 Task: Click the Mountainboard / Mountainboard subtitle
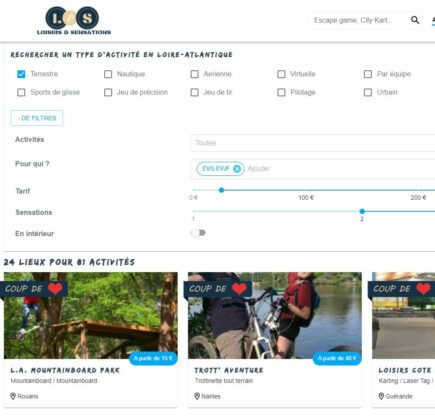(x=54, y=381)
